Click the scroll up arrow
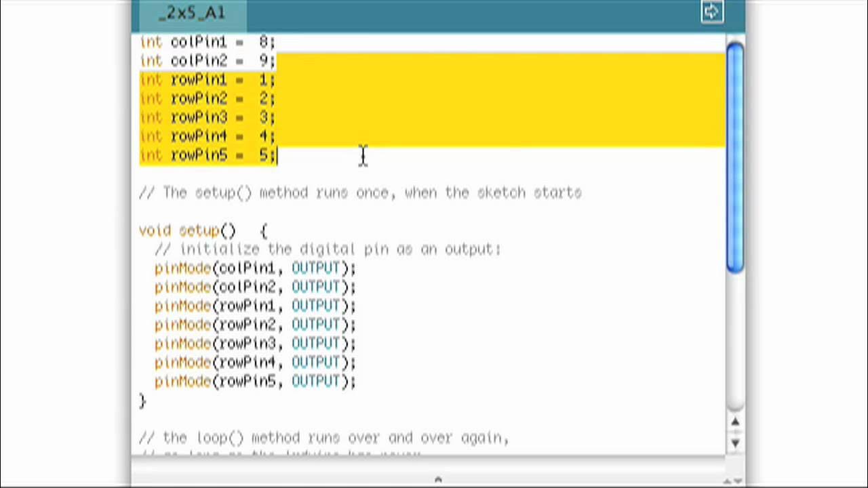Viewport: 868px width, 488px height. [x=735, y=423]
